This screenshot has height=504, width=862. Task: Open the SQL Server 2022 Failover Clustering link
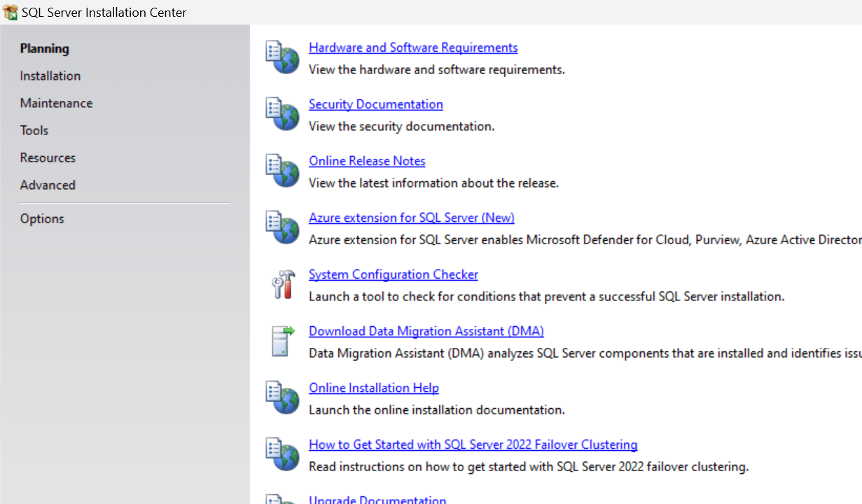(x=473, y=444)
